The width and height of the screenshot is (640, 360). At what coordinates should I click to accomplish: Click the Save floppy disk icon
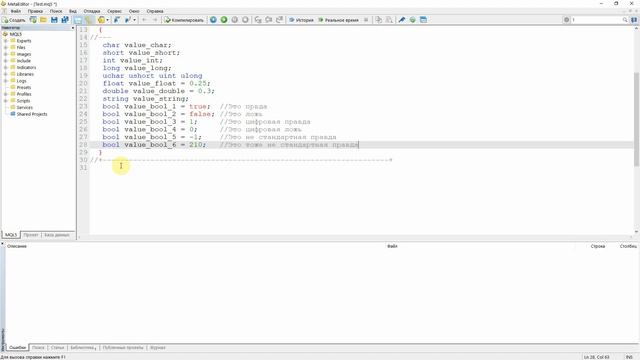tap(54, 20)
